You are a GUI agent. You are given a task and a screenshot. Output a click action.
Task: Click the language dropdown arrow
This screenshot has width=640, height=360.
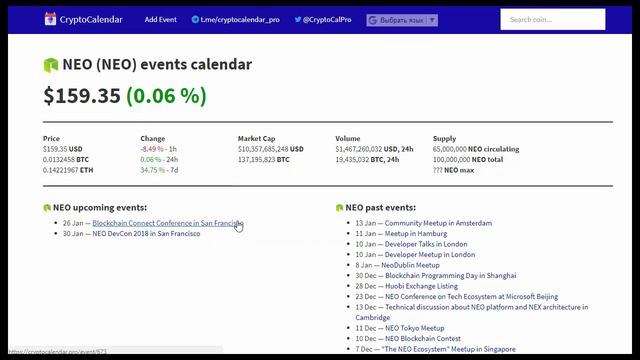[432, 20]
